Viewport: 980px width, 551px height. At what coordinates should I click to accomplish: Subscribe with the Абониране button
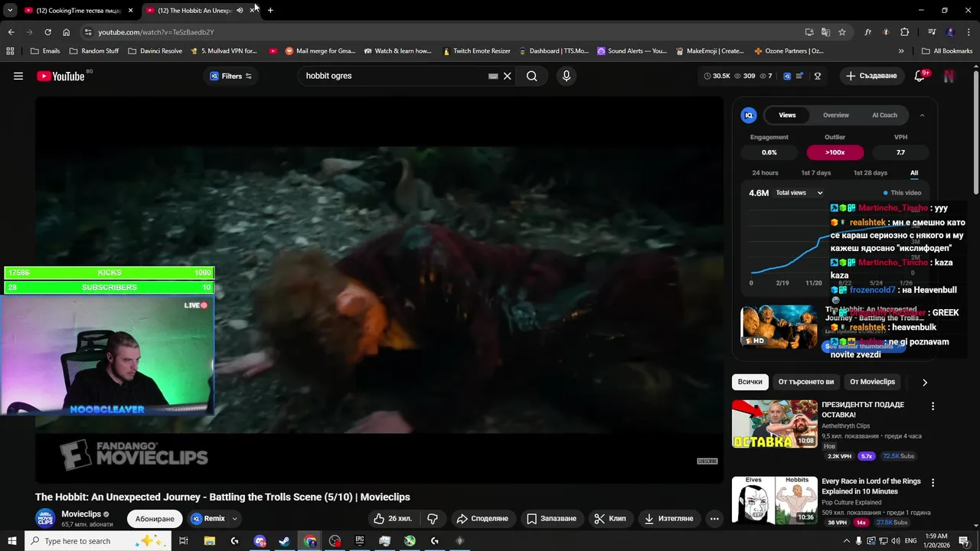[x=155, y=518]
